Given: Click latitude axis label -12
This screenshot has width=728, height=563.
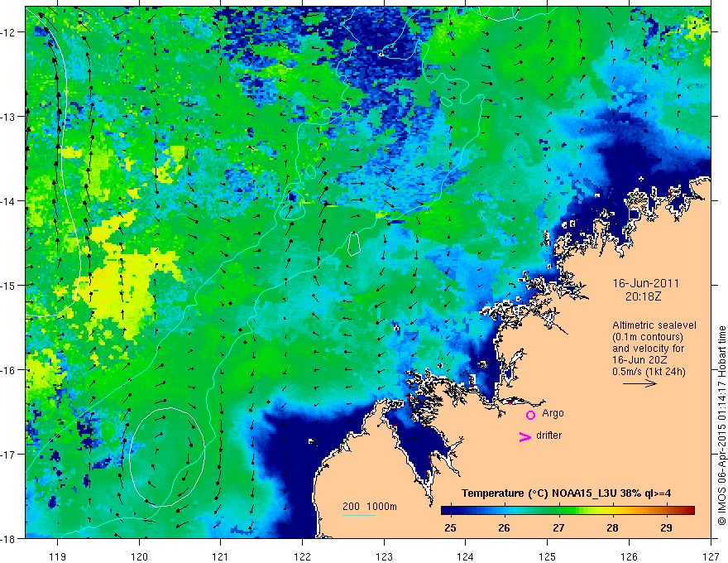Looking at the screenshot, I should point(8,32).
